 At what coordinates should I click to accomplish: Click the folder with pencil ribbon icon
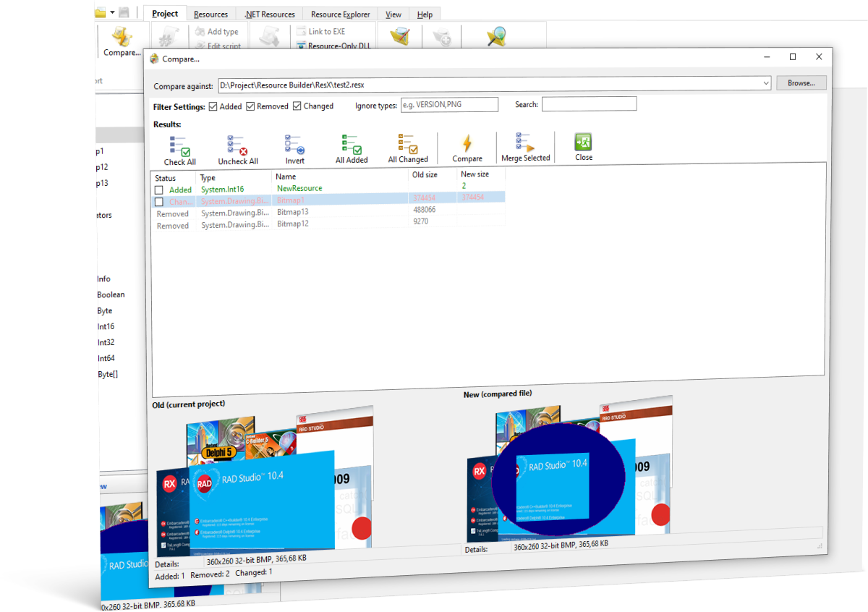pos(399,37)
